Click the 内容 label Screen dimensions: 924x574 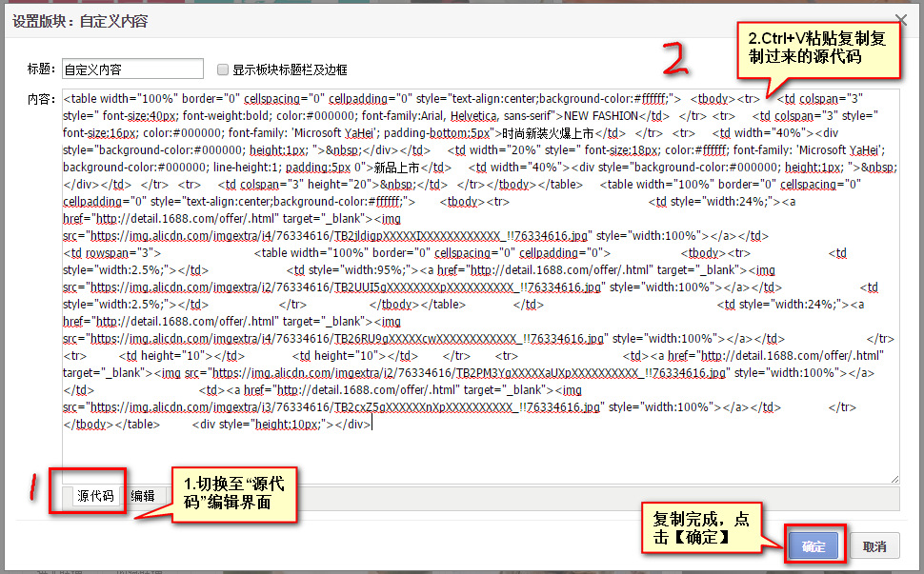pyautogui.click(x=41, y=99)
